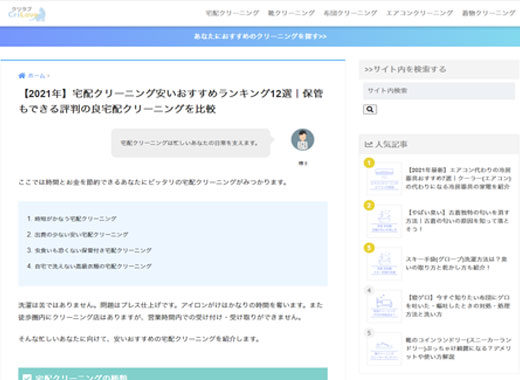This screenshot has width=520, height=380.
Task: Open the 靴のコインランドリー article title
Action: click(458, 348)
